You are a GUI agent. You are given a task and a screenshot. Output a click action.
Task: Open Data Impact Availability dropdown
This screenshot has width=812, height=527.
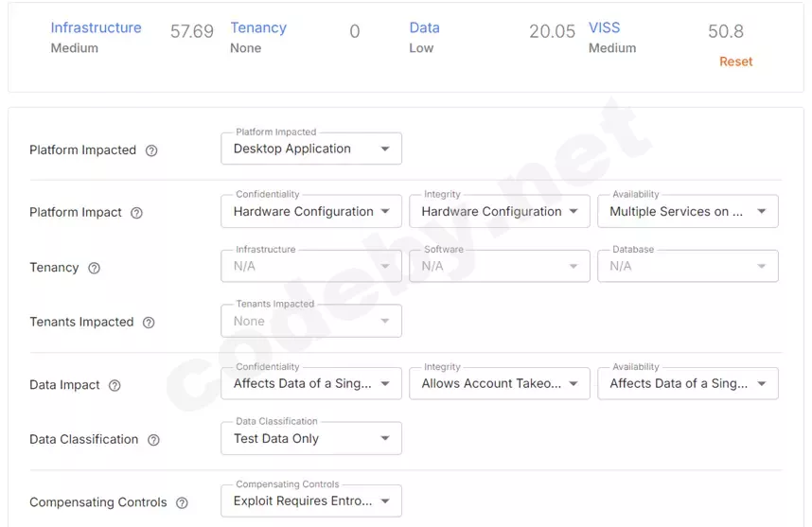[687, 384]
